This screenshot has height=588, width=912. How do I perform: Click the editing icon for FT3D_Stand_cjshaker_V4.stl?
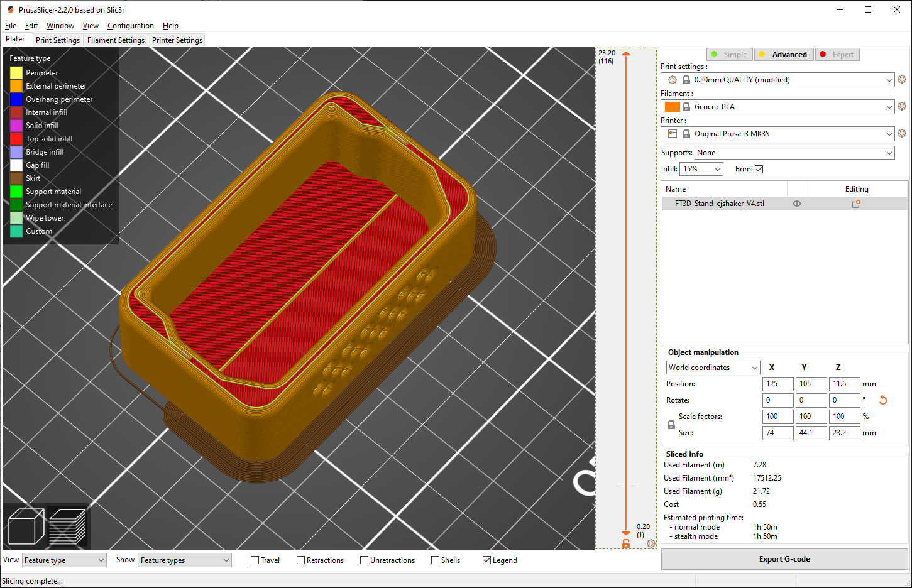tap(856, 204)
